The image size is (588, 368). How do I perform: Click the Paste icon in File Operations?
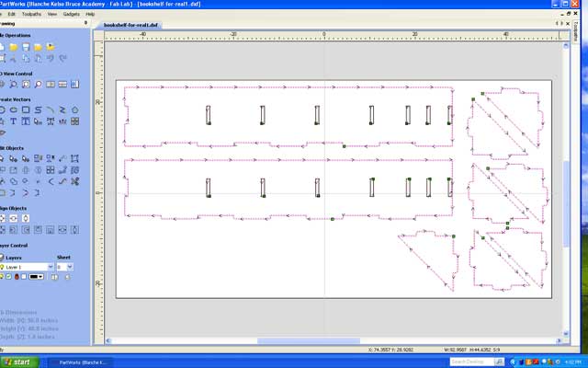point(38,58)
